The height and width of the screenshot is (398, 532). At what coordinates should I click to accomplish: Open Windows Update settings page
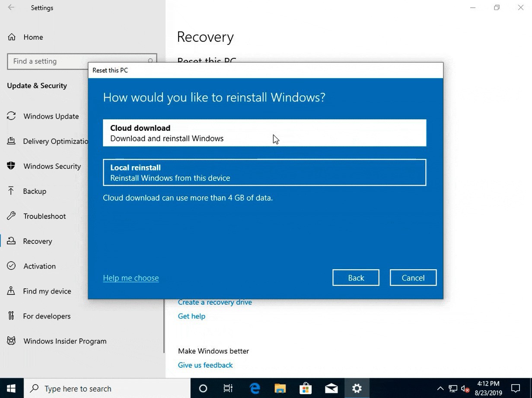51,116
